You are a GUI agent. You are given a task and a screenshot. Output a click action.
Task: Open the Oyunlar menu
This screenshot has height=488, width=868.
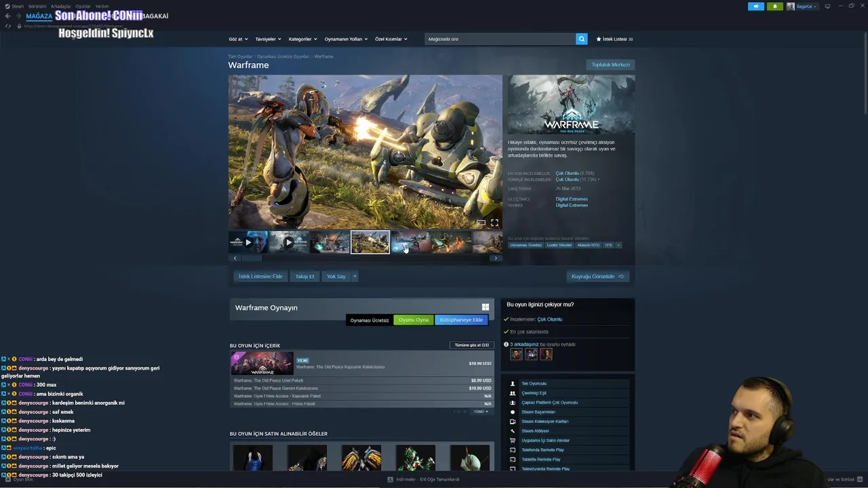pyautogui.click(x=83, y=6)
